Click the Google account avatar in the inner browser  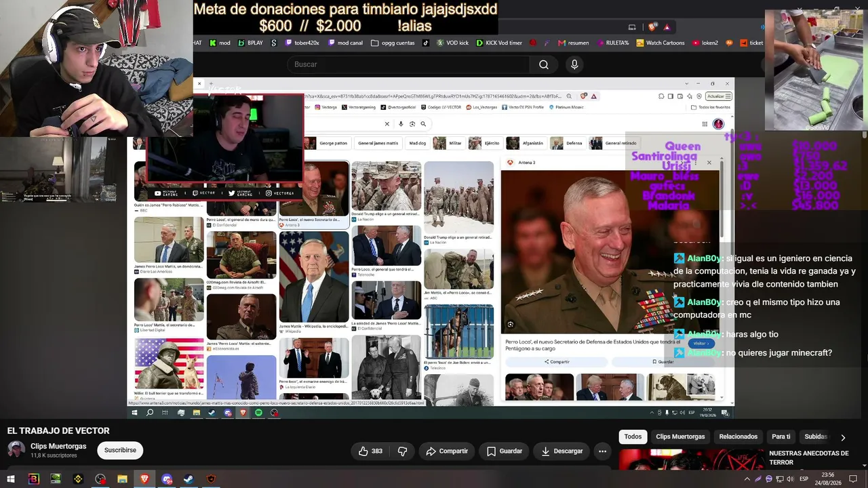pyautogui.click(x=718, y=124)
